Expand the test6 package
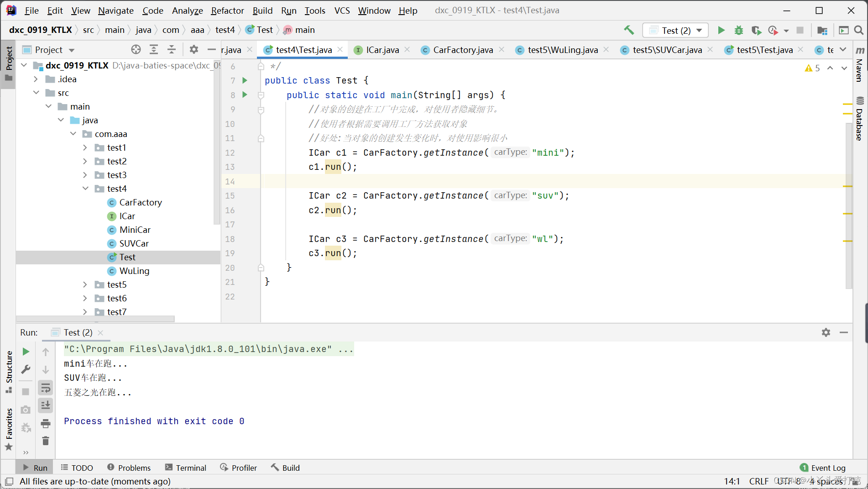Viewport: 868px width, 489px height. tap(85, 298)
